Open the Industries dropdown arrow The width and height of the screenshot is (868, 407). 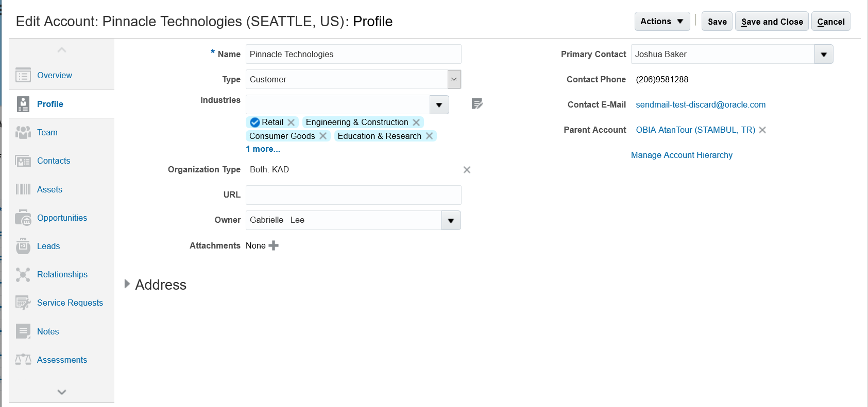[439, 105]
